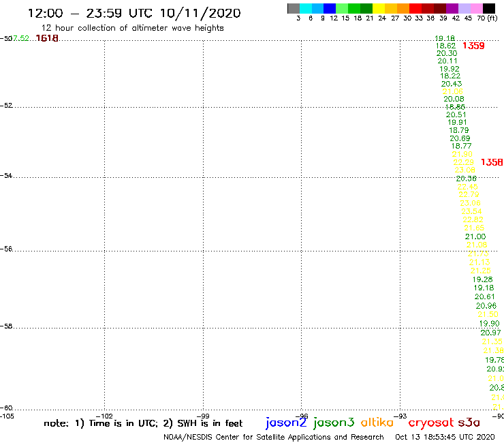Click the cryosat satellite legend label
The width and height of the screenshot is (504, 443).
431,423
